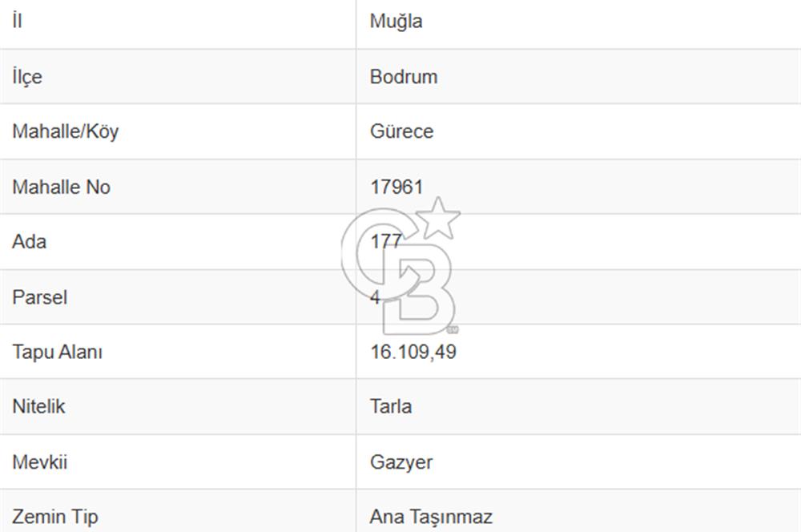The width and height of the screenshot is (801, 532).
Task: Click the Mevkii row label
Action: click(x=38, y=462)
